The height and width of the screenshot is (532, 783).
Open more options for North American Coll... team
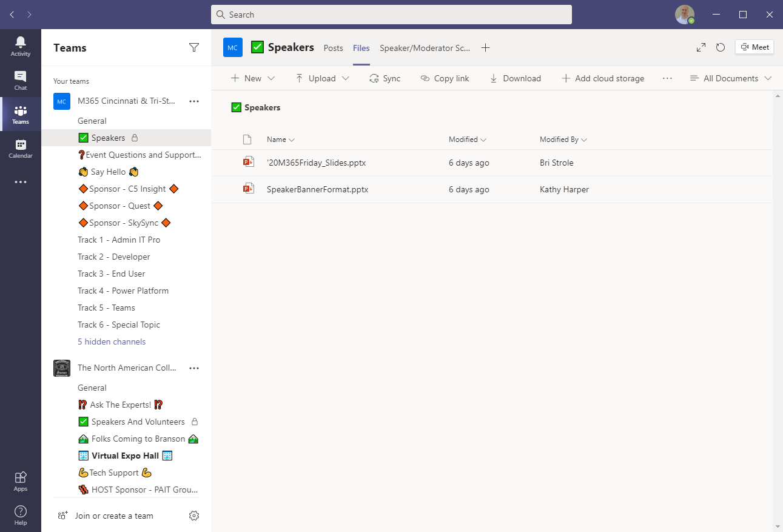click(194, 368)
